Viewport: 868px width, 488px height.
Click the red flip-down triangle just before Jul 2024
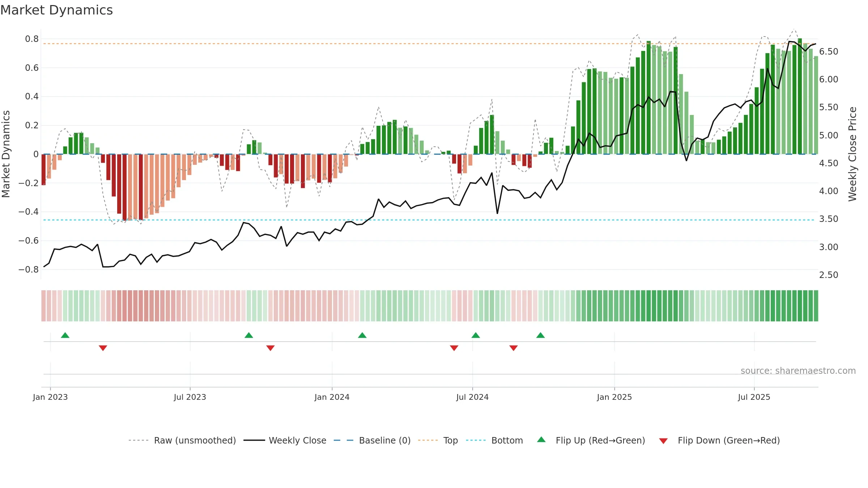[x=454, y=348]
